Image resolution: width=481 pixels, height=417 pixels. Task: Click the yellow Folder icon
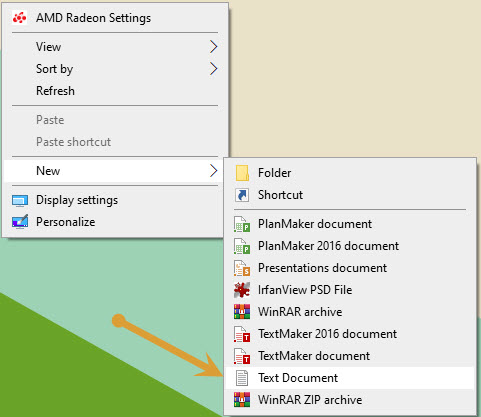click(x=242, y=173)
